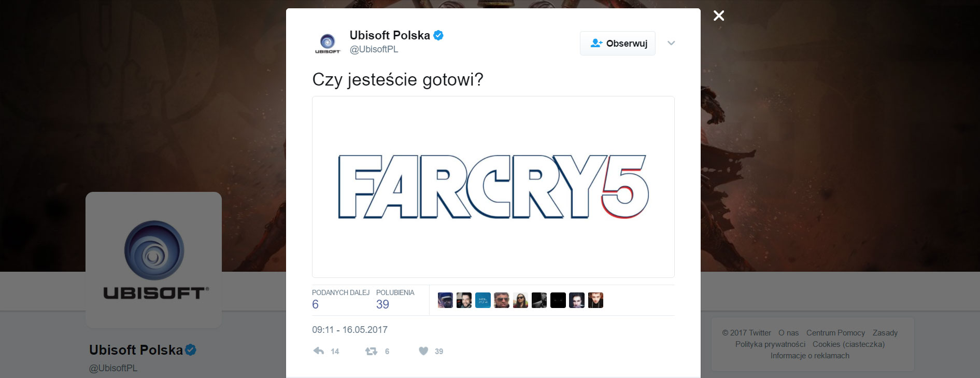Like the tweet with the heart icon
This screenshot has width=980, height=378.
(x=423, y=351)
